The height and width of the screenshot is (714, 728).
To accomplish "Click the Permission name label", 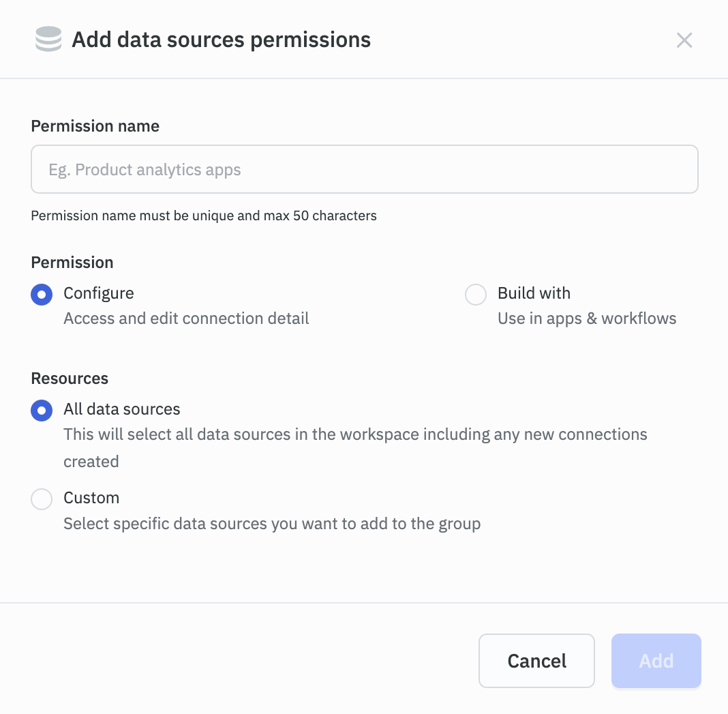I will click(95, 126).
